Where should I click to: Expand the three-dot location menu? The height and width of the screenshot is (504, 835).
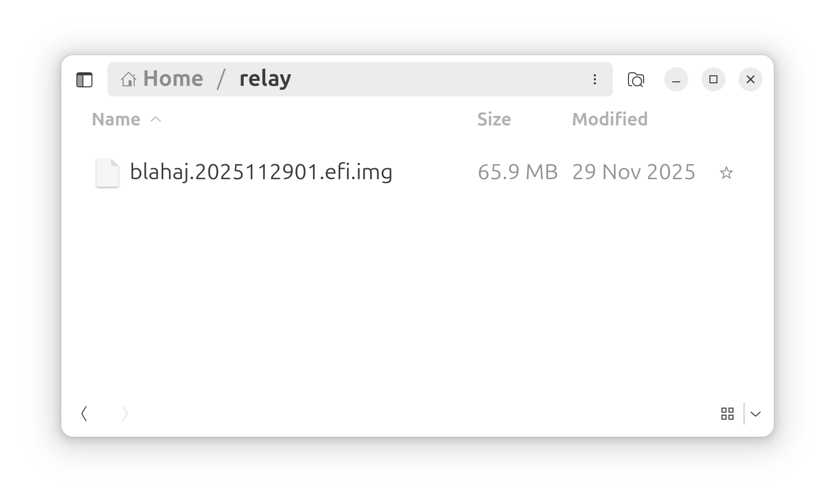pyautogui.click(x=595, y=79)
